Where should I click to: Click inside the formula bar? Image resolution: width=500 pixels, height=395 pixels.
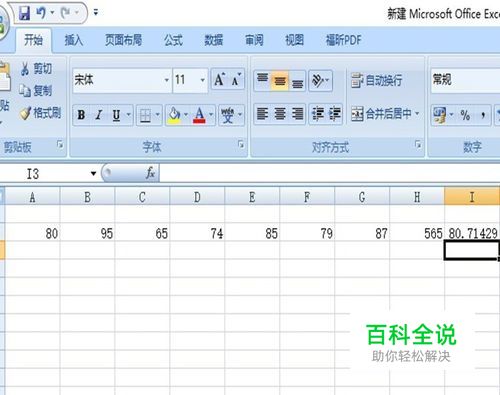(329, 174)
